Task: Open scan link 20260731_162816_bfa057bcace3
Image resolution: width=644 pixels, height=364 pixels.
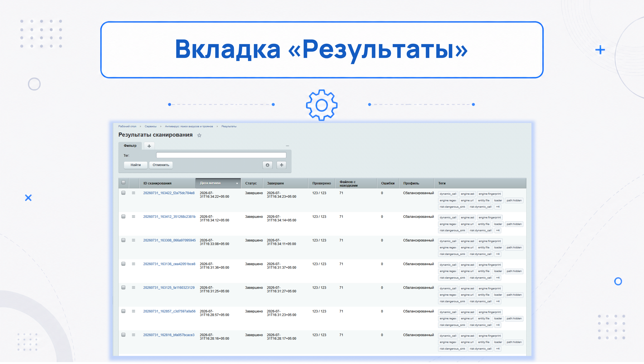Action: click(x=169, y=335)
